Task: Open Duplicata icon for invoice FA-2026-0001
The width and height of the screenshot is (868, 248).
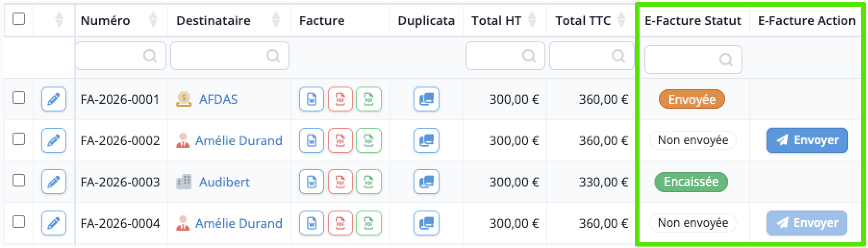Action: click(x=427, y=99)
